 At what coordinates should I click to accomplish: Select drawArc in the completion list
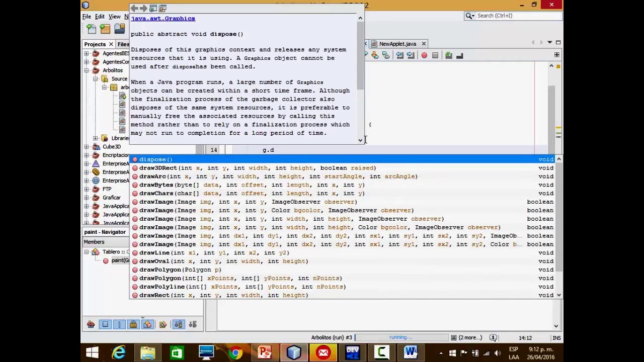coord(342,176)
